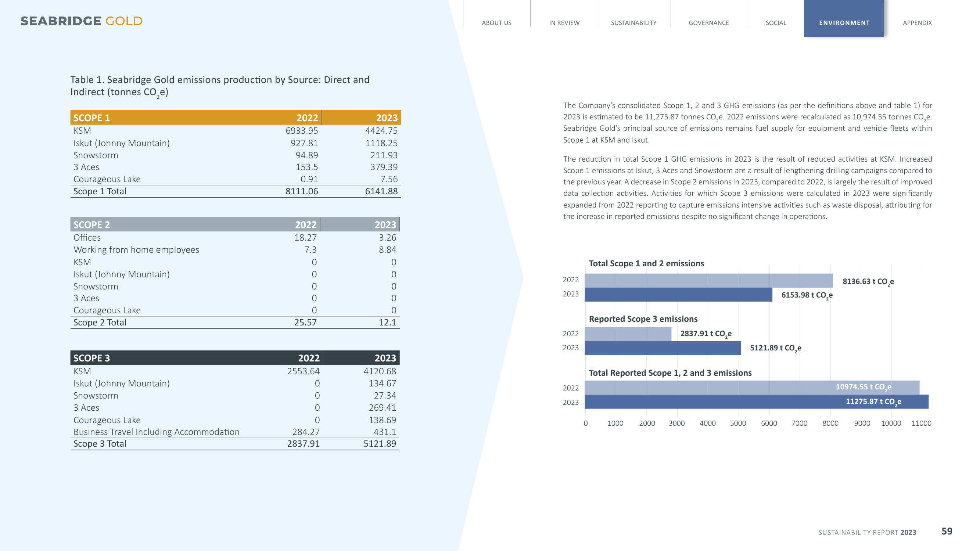Select KSM 2022 value 6933.95
This screenshot has height=551, width=980.
[x=302, y=131]
